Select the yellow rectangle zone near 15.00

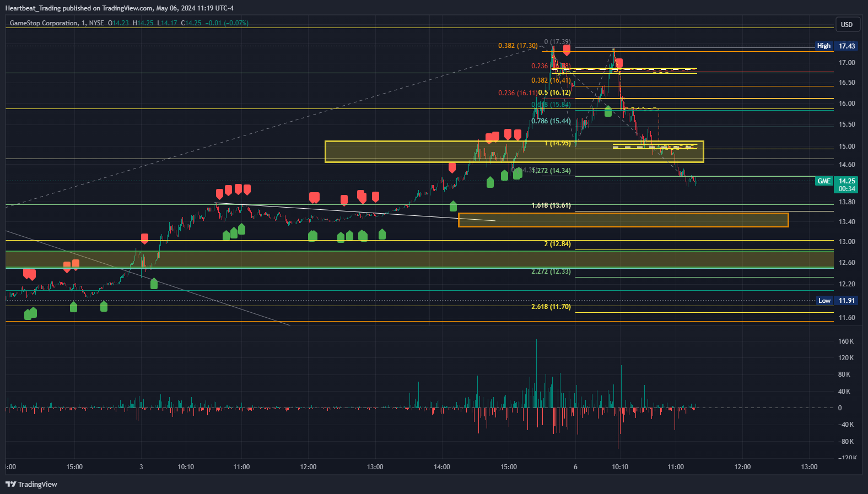(x=514, y=151)
